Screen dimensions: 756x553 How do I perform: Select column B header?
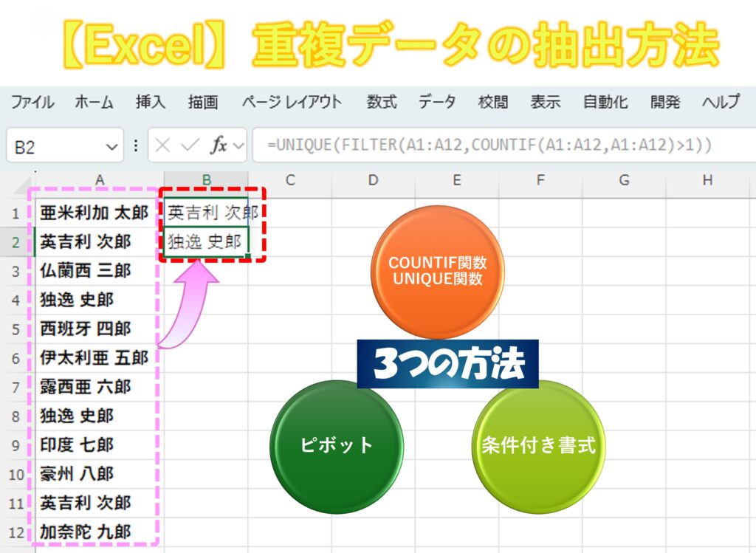tap(207, 180)
